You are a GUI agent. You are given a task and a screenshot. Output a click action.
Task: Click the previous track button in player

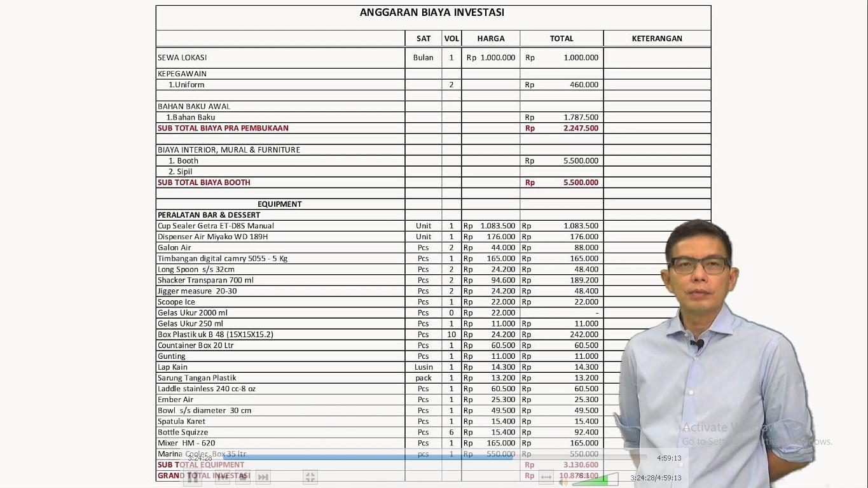tap(222, 477)
